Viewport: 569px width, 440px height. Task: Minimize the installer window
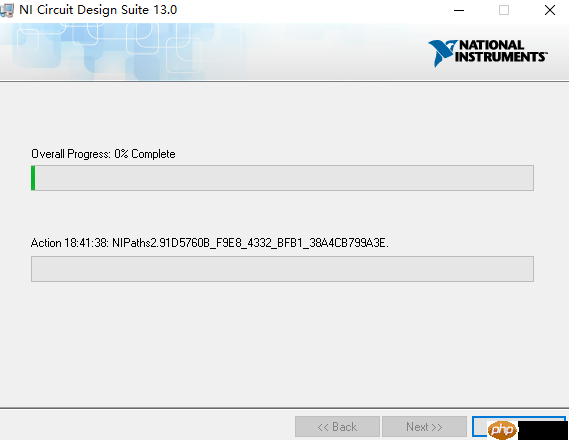459,10
